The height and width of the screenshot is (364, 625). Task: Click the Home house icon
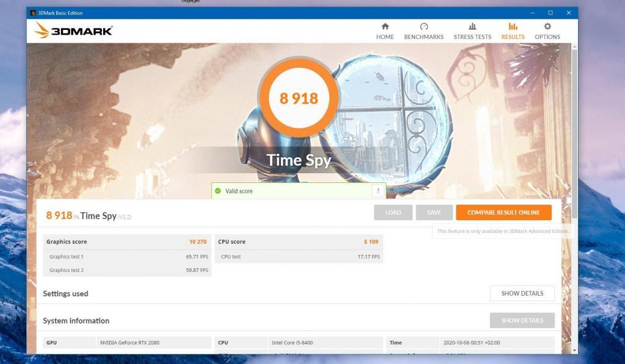pyautogui.click(x=385, y=27)
